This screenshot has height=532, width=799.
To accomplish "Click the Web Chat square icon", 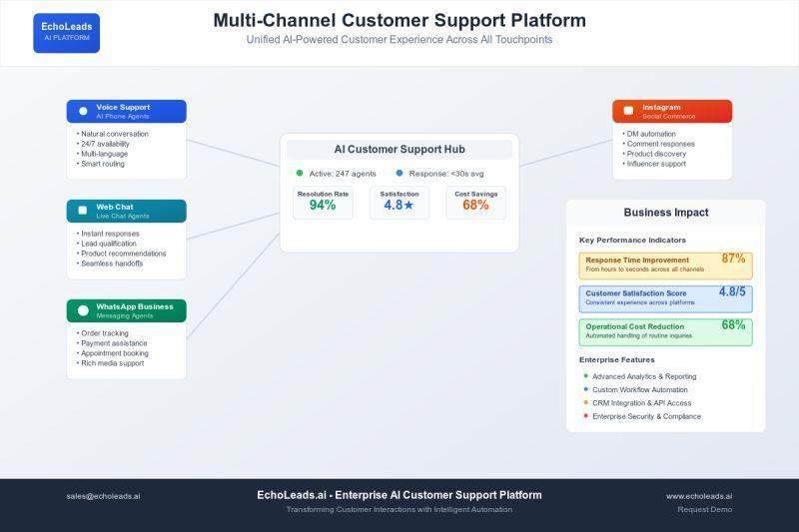I will point(83,211).
